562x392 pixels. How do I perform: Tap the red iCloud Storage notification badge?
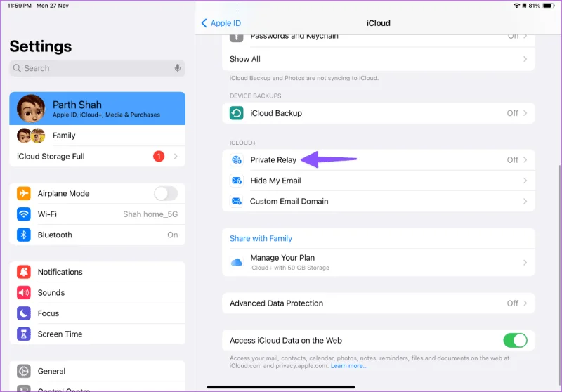point(159,156)
